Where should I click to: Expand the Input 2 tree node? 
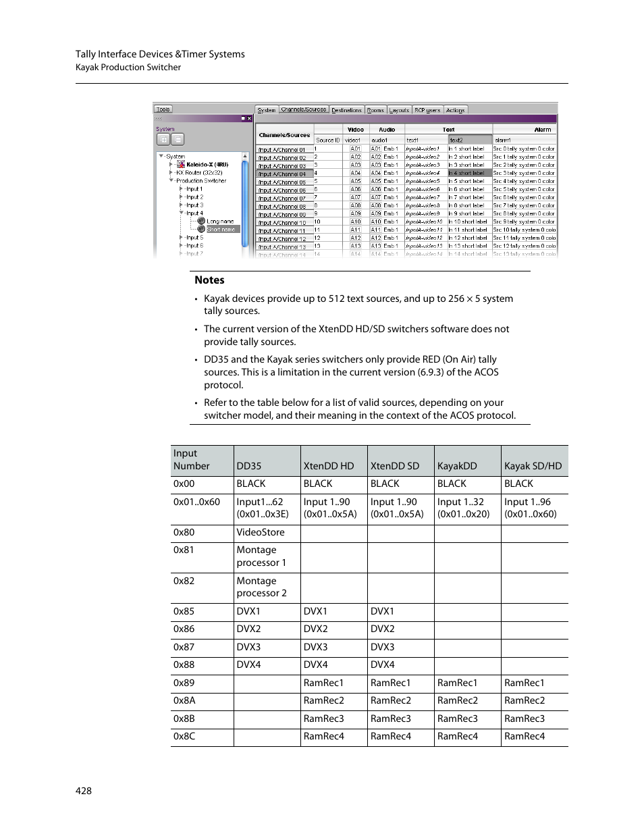coord(182,197)
